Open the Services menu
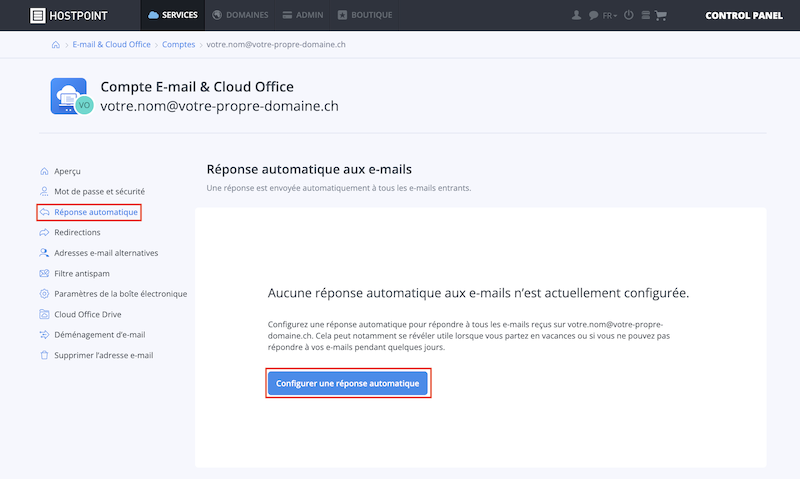800x479 pixels. point(172,15)
